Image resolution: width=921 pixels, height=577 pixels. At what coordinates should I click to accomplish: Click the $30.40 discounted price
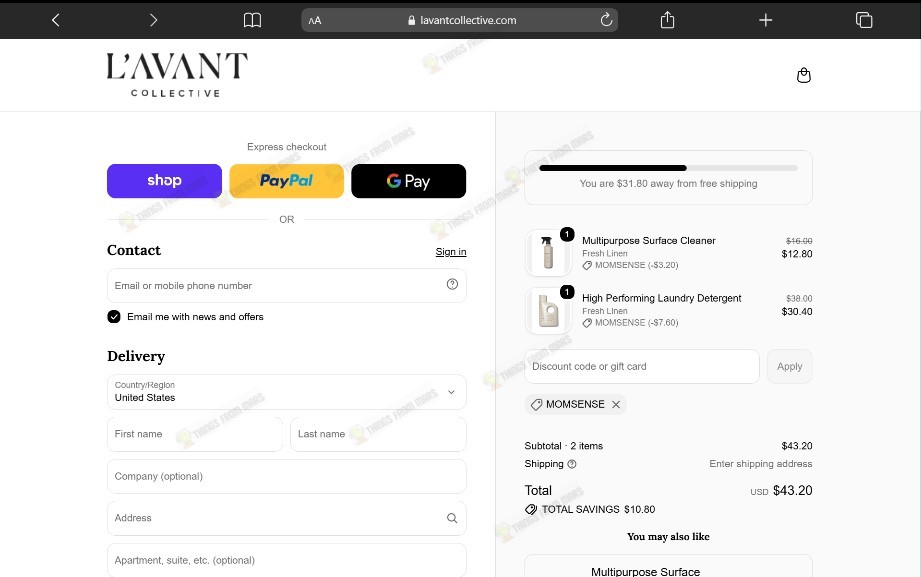click(796, 311)
